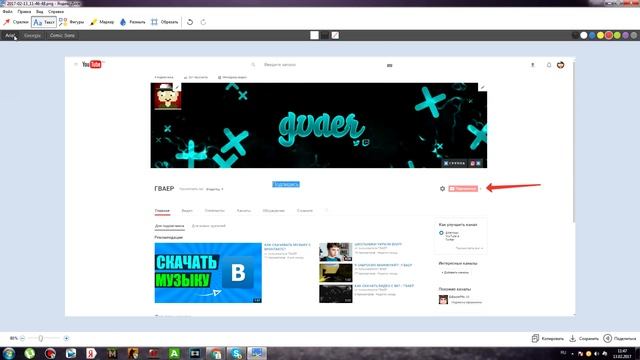Screen dimensions: 640x360
Task: Choose the Arial font
Action: (x=10, y=36)
